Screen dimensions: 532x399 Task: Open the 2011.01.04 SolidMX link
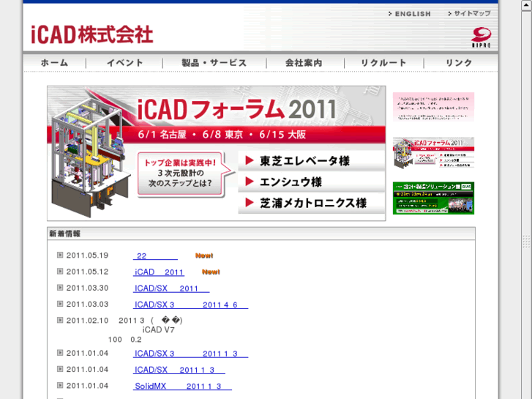pos(182,387)
